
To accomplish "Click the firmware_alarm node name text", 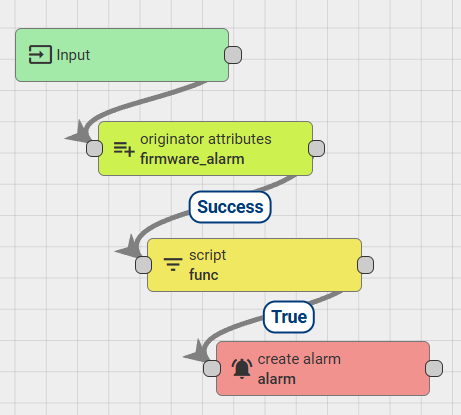I will [192, 159].
